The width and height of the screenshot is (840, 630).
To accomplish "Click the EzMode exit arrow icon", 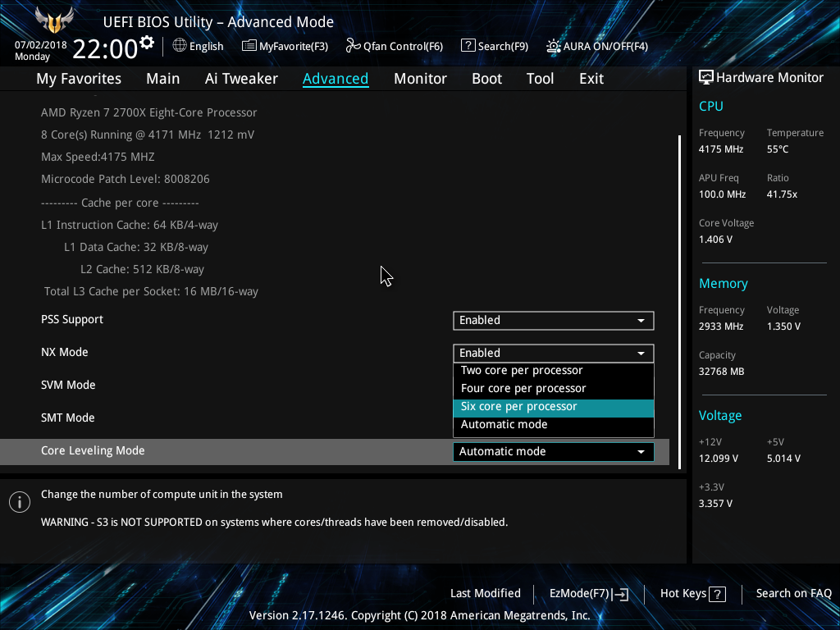I will click(x=620, y=594).
